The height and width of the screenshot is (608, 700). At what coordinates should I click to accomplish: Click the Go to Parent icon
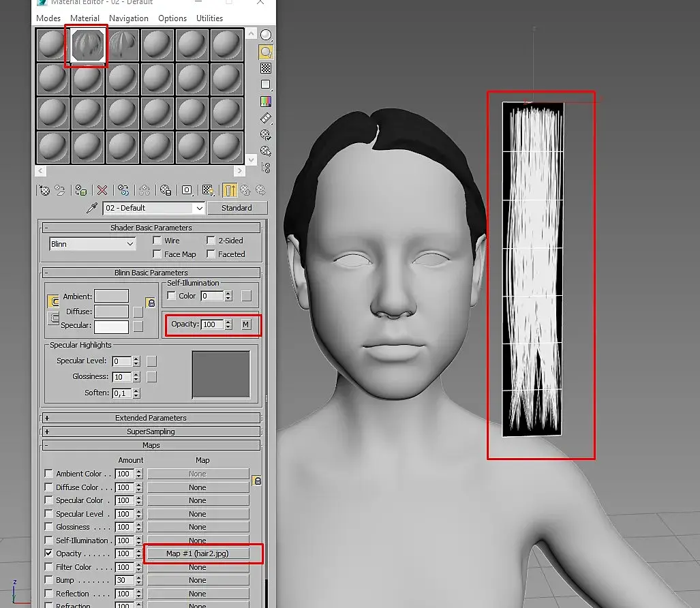coord(245,191)
